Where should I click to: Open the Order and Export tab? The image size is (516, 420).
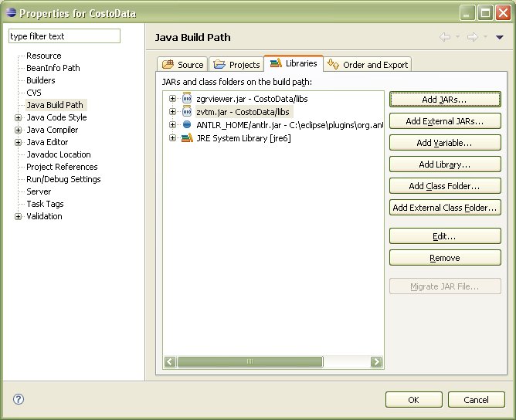[368, 65]
